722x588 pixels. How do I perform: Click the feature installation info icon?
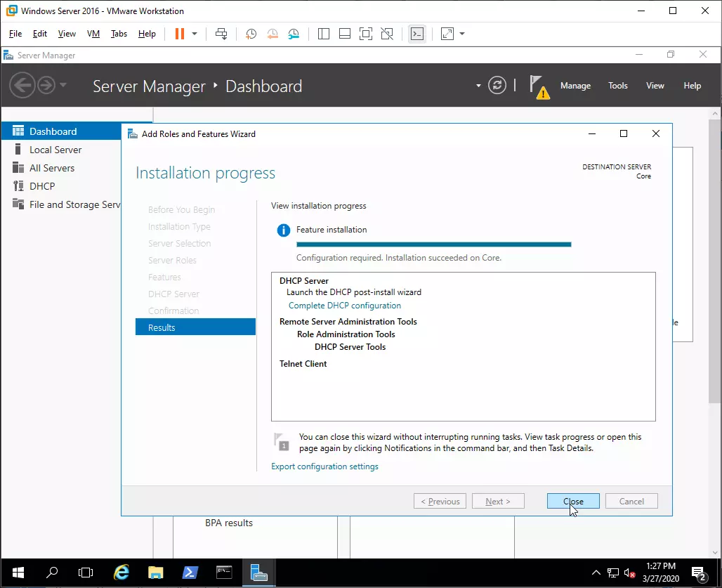pyautogui.click(x=283, y=230)
